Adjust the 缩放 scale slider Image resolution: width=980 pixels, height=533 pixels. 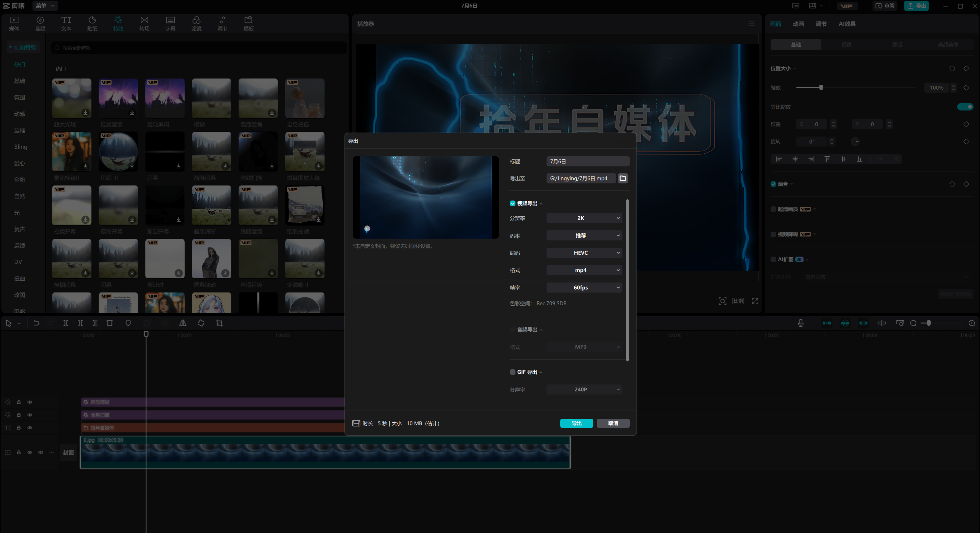click(x=821, y=87)
